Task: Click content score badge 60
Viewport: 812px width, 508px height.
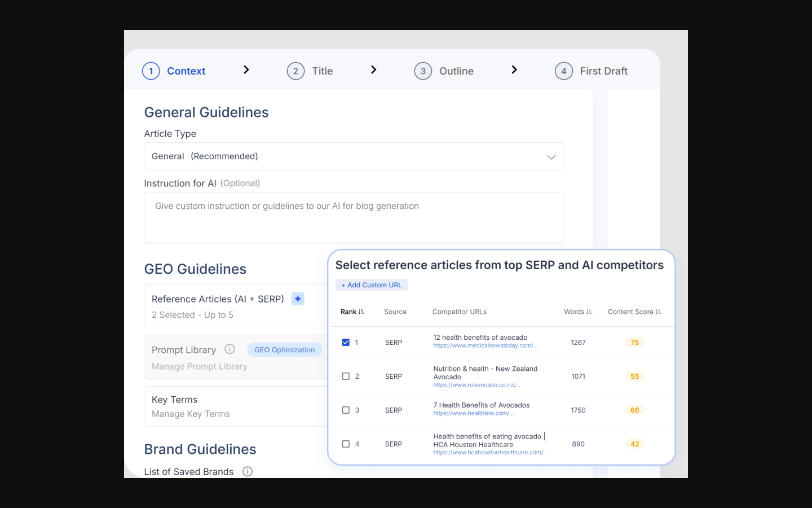Action: coord(635,410)
